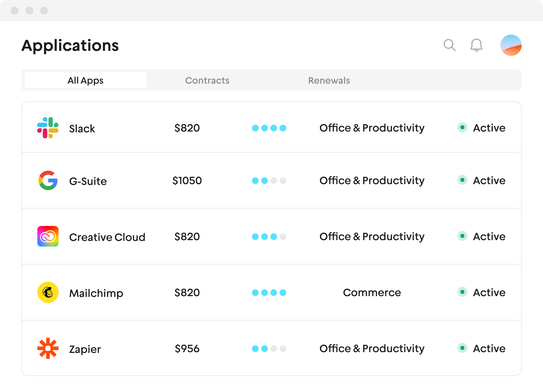Click the Slack app name

[x=82, y=129]
